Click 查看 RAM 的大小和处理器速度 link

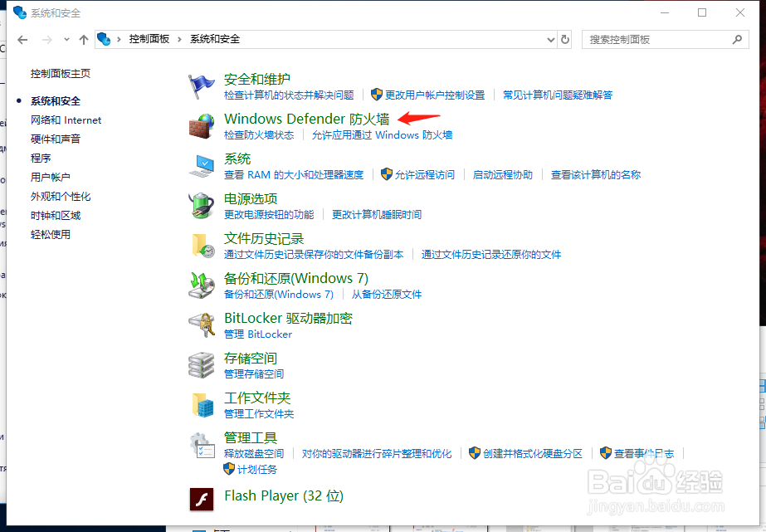coord(294,175)
